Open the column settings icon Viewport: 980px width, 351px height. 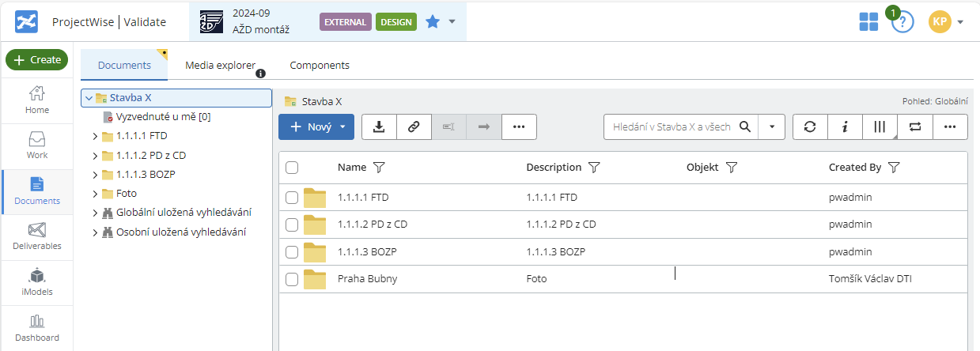coord(880,126)
